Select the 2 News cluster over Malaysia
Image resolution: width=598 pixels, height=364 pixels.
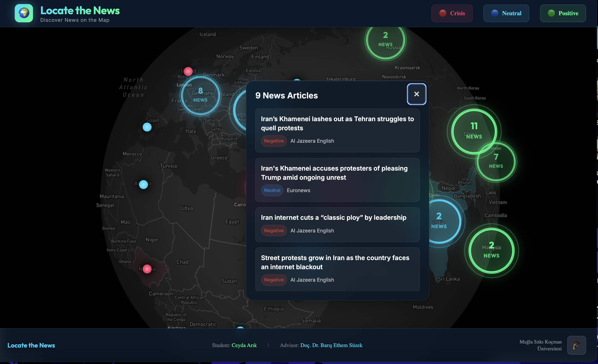click(x=491, y=250)
